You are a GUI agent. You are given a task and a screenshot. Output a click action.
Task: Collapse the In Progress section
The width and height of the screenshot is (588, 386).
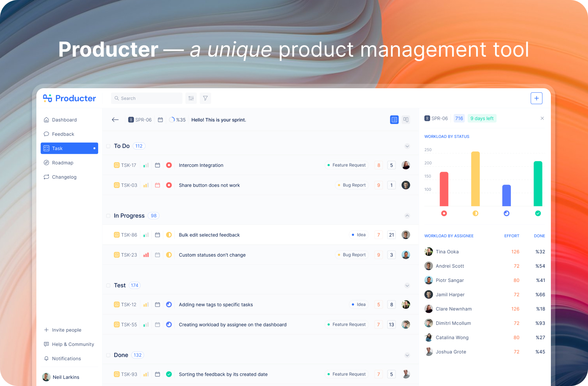(407, 216)
